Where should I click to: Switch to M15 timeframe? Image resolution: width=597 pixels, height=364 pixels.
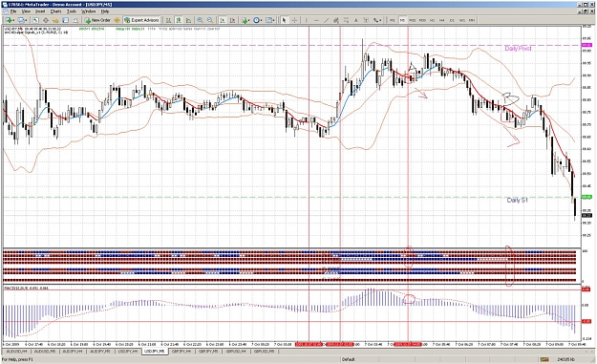412,20
